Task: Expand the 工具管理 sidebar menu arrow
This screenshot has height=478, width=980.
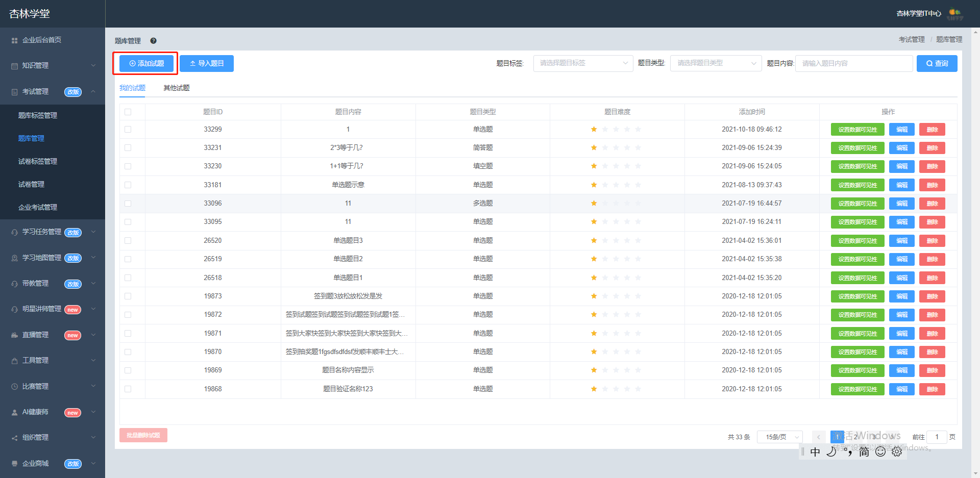Action: pos(93,360)
